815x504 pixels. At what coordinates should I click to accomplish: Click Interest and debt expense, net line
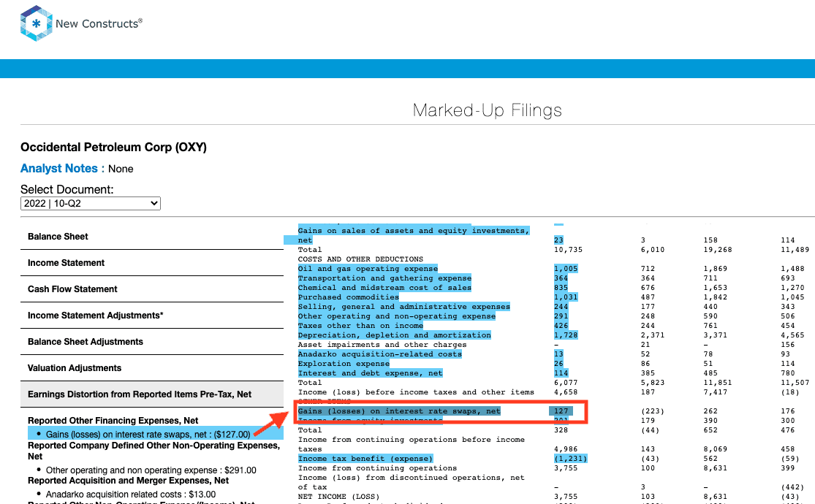pyautogui.click(x=370, y=373)
